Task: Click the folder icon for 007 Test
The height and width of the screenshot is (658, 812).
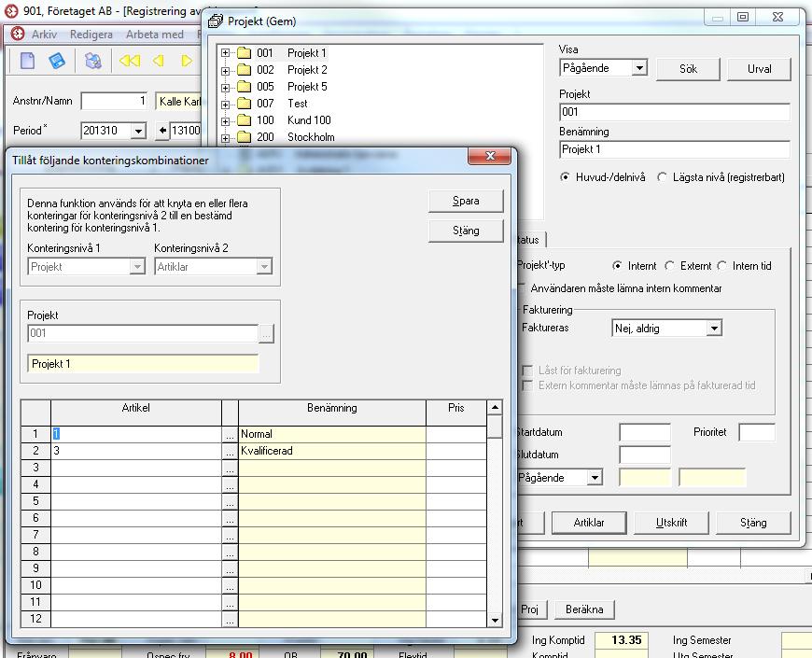Action: [x=244, y=104]
